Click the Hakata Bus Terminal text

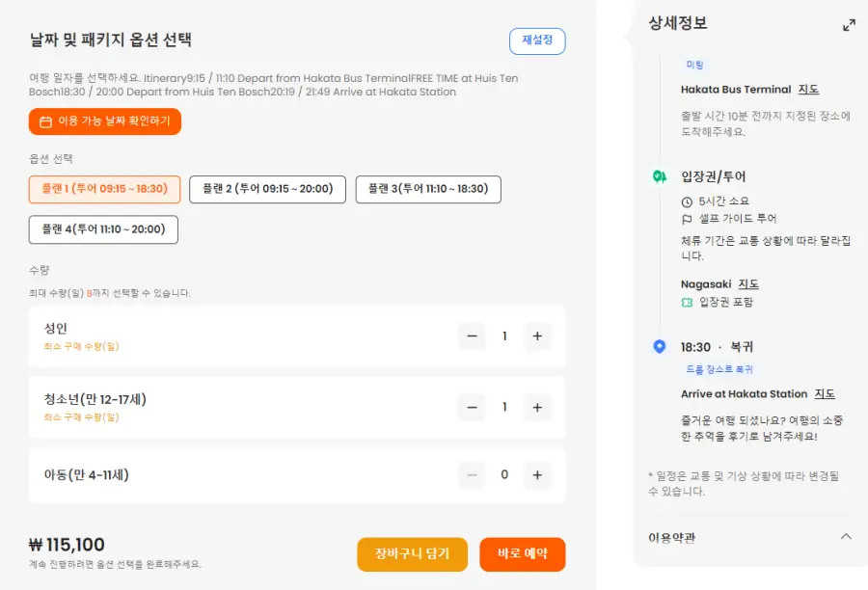tap(736, 89)
